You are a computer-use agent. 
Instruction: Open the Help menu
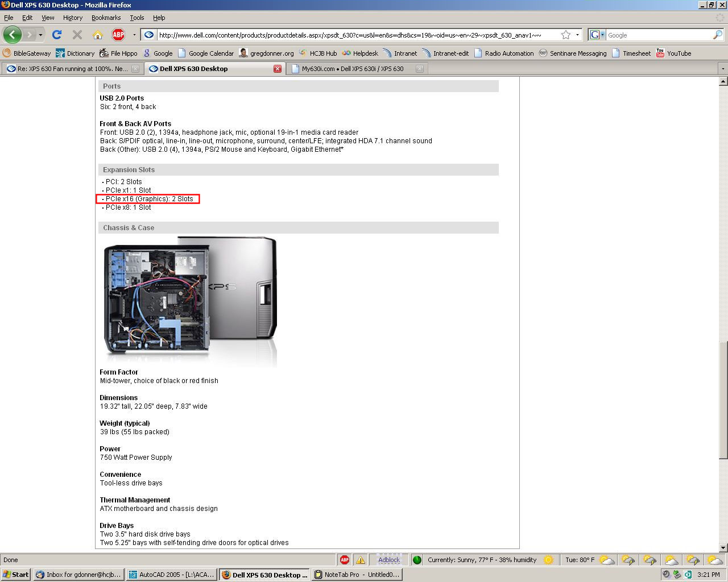coord(159,18)
